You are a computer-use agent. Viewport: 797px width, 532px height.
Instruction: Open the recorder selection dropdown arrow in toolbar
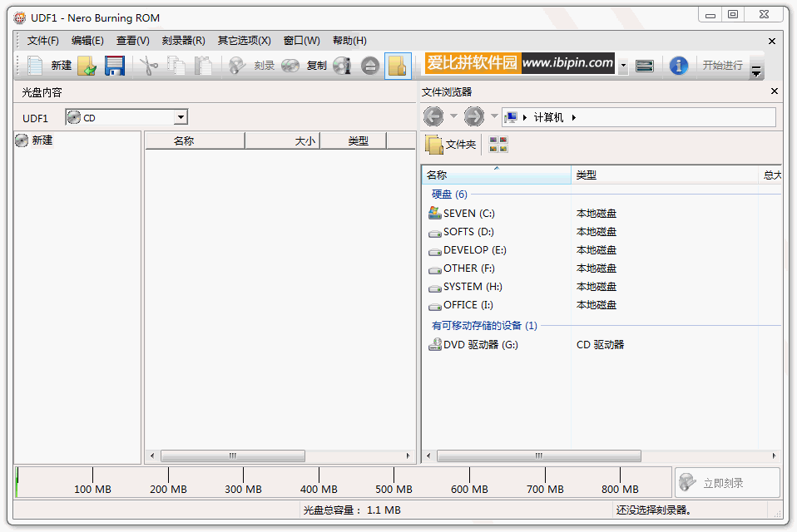623,66
